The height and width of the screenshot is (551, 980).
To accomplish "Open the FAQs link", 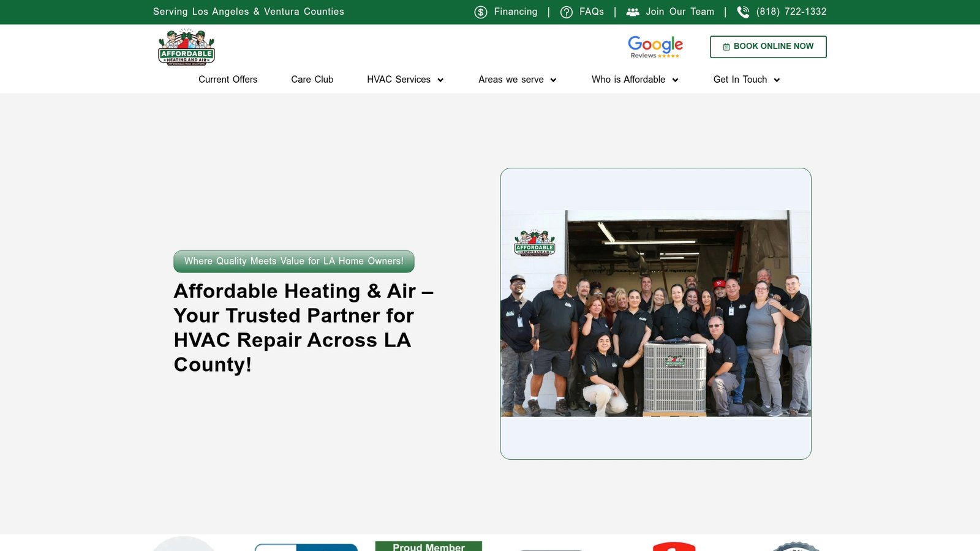I will click(x=592, y=12).
